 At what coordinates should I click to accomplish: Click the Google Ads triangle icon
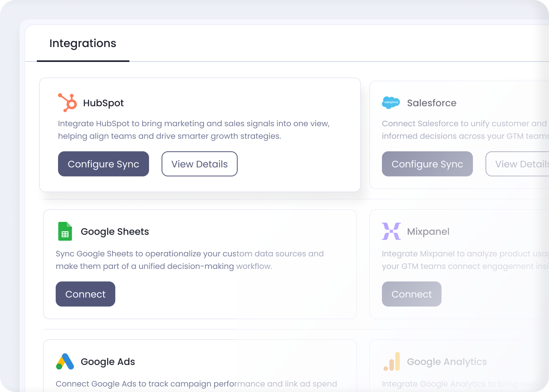click(65, 361)
